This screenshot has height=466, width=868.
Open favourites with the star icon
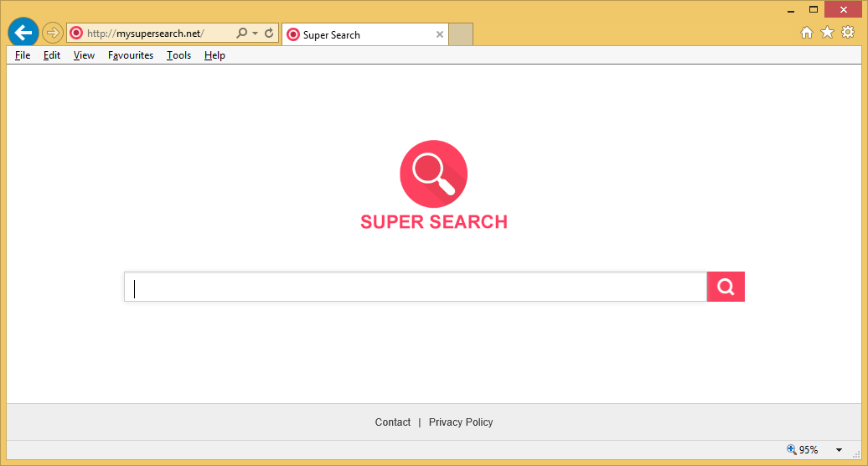[827, 33]
